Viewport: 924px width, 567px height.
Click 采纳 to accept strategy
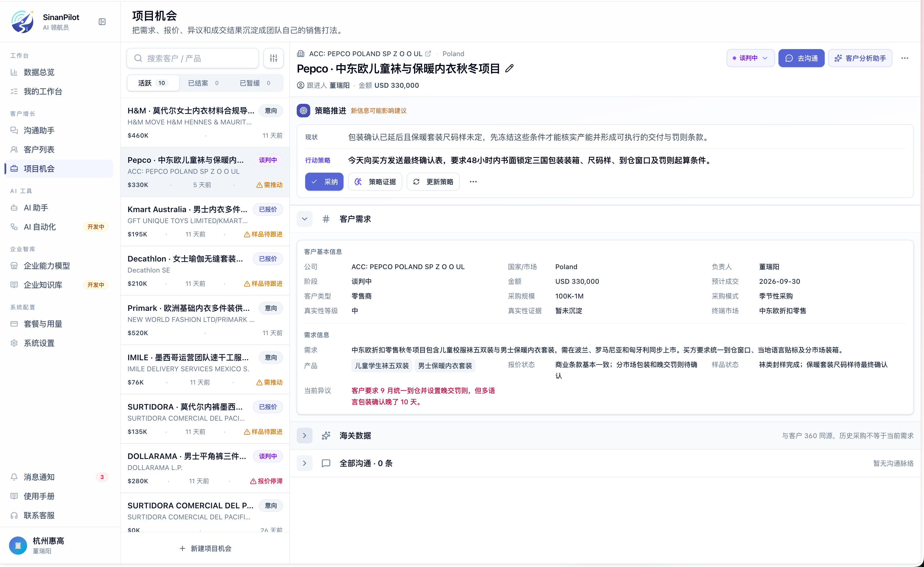click(x=324, y=181)
